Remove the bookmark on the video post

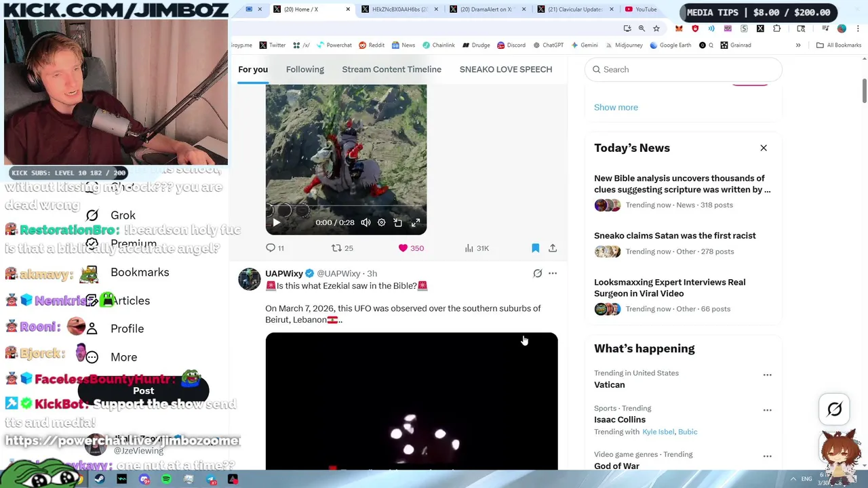click(x=535, y=248)
